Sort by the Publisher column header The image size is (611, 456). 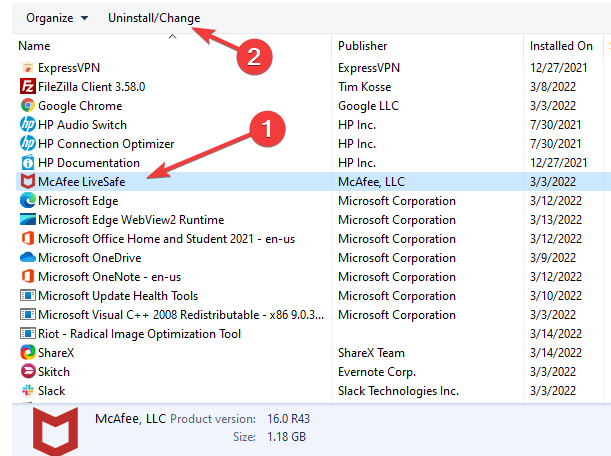coord(362,46)
